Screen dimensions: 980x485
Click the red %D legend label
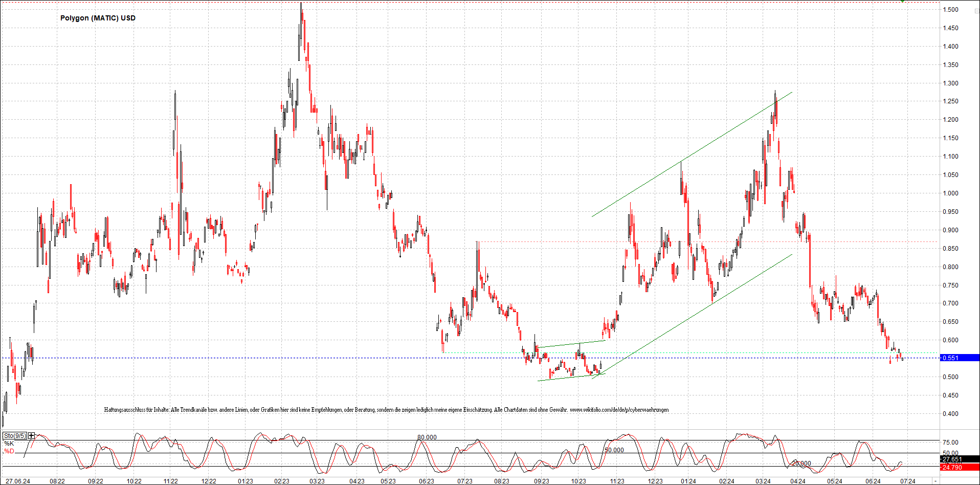pos(9,451)
